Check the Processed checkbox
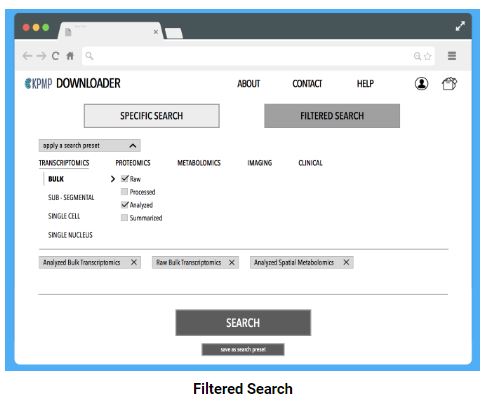The height and width of the screenshot is (403, 486). point(124,192)
